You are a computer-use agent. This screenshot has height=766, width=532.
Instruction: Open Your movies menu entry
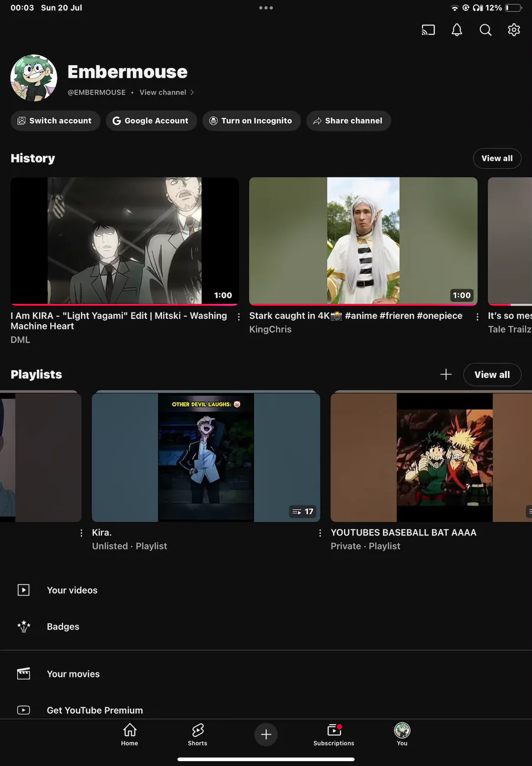(266, 674)
